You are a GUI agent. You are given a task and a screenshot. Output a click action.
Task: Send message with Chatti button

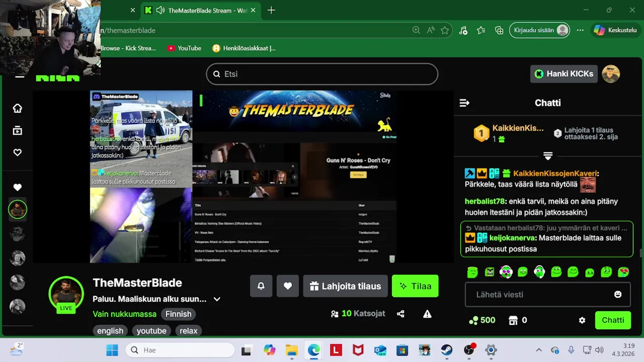(x=613, y=320)
